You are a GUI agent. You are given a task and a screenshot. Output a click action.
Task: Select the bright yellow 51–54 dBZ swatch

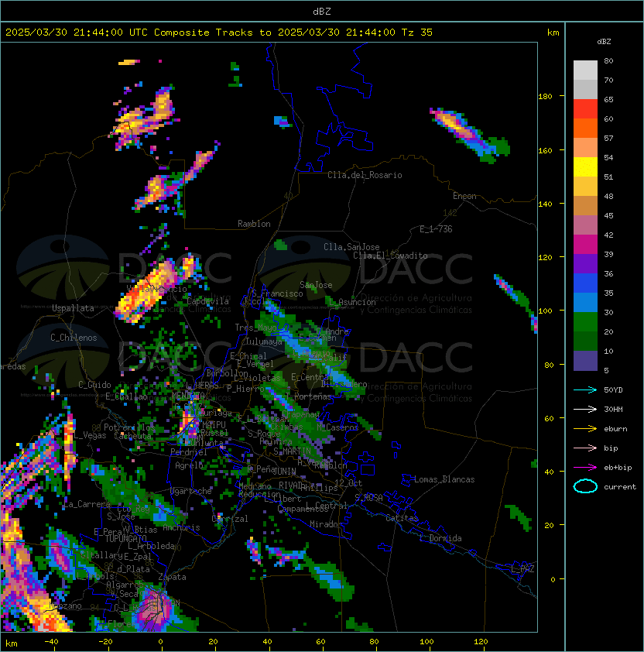585,166
